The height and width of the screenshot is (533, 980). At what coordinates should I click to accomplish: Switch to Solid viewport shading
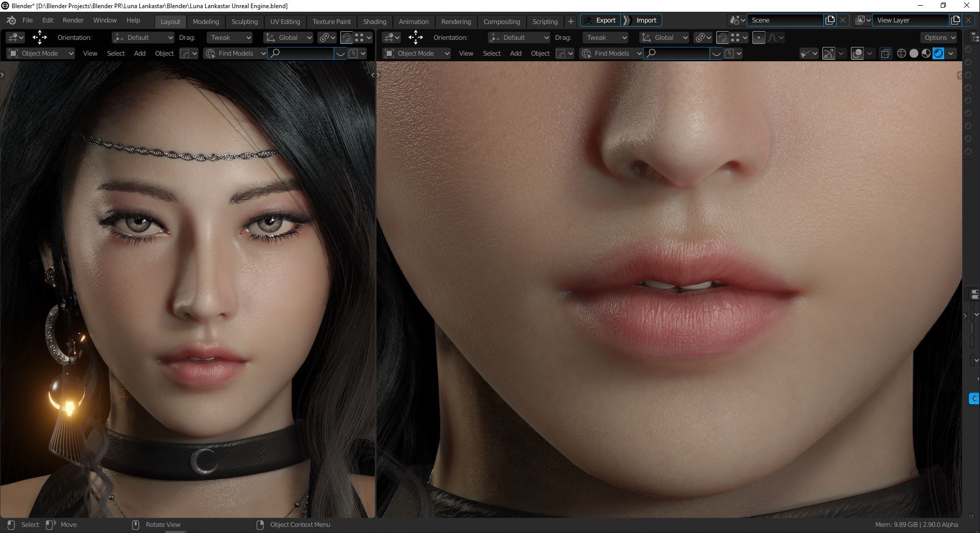click(x=914, y=54)
